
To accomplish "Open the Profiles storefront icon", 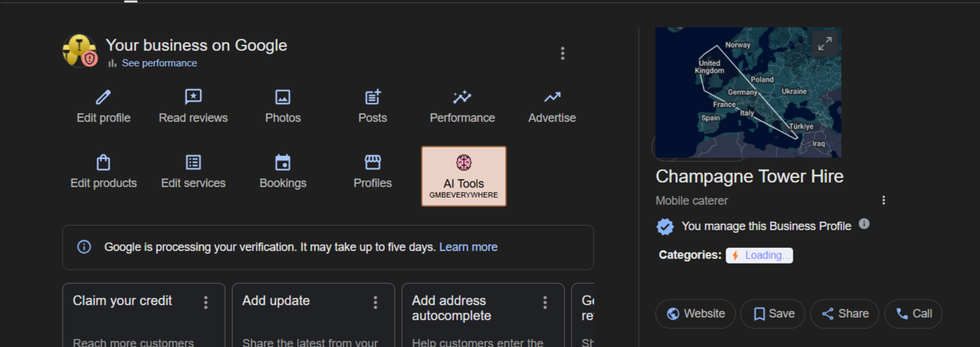I will 373,162.
